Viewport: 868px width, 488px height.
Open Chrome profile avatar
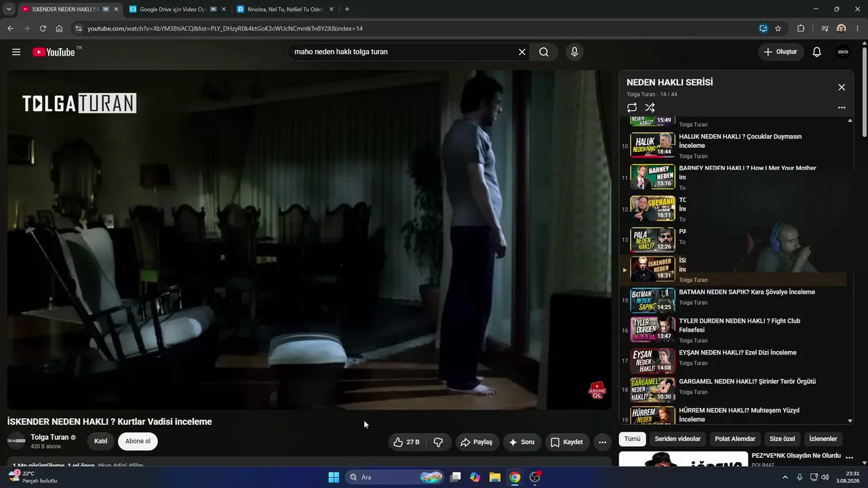pyautogui.click(x=842, y=28)
